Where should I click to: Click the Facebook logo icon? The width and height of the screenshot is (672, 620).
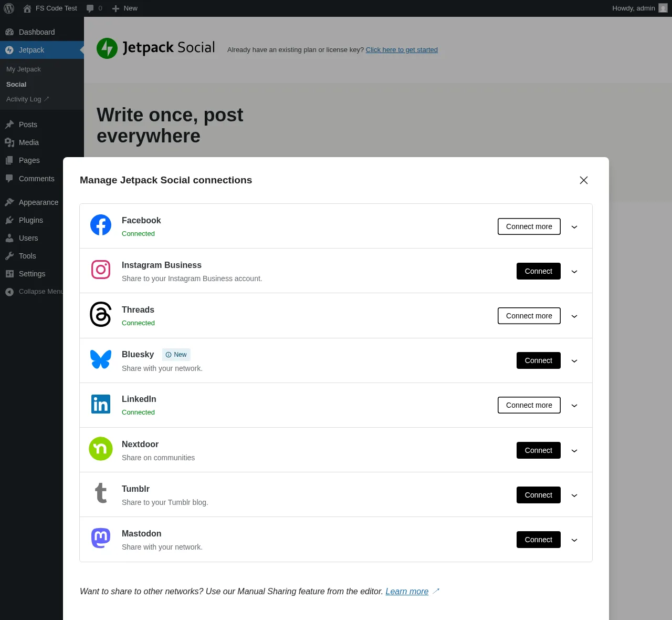pos(101,225)
